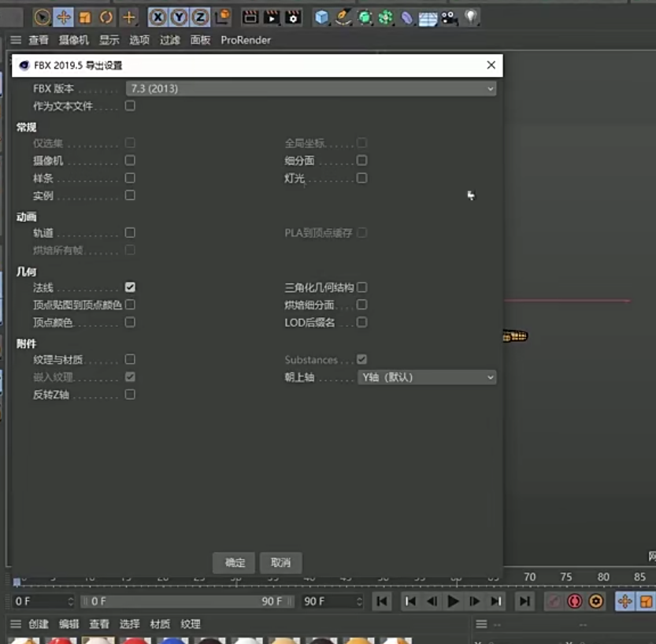Open generators subdivision icon
Screen dimensions: 656x644
click(x=365, y=17)
